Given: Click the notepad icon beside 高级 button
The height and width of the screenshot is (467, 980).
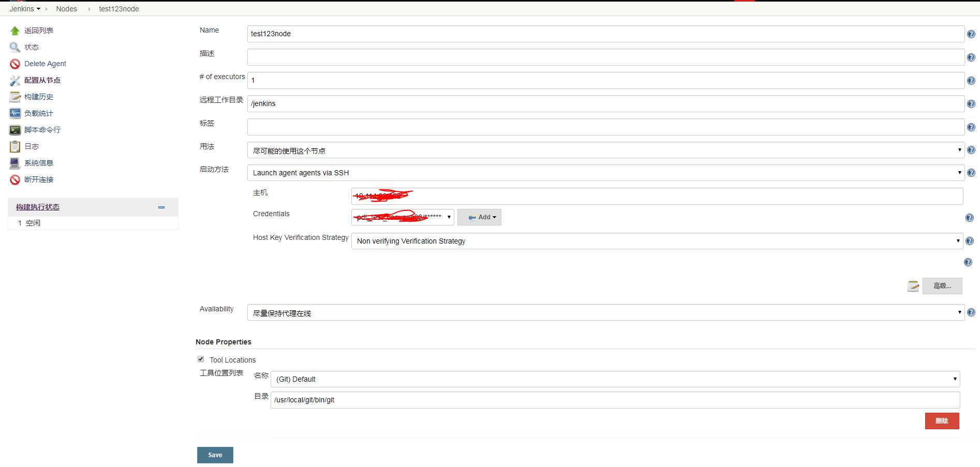Looking at the screenshot, I should tap(913, 286).
